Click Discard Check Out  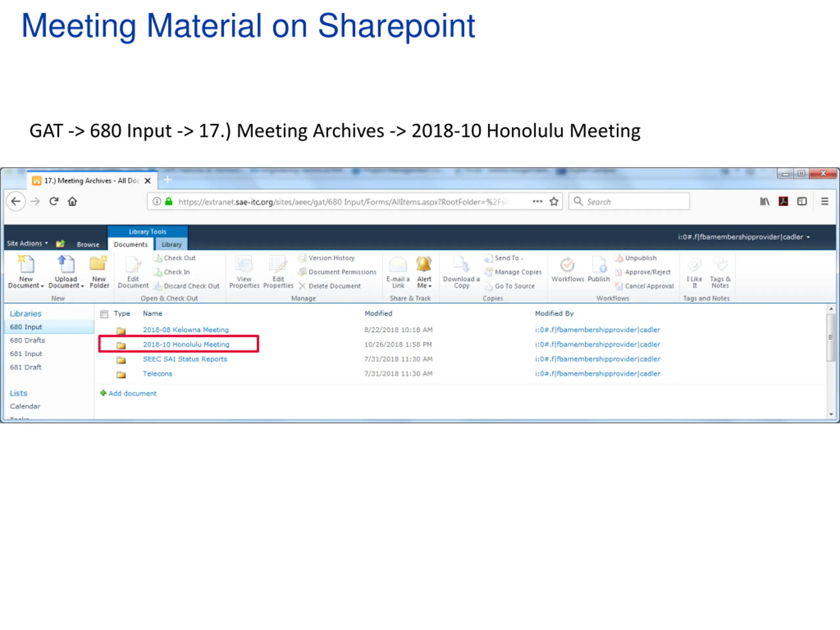(x=186, y=286)
